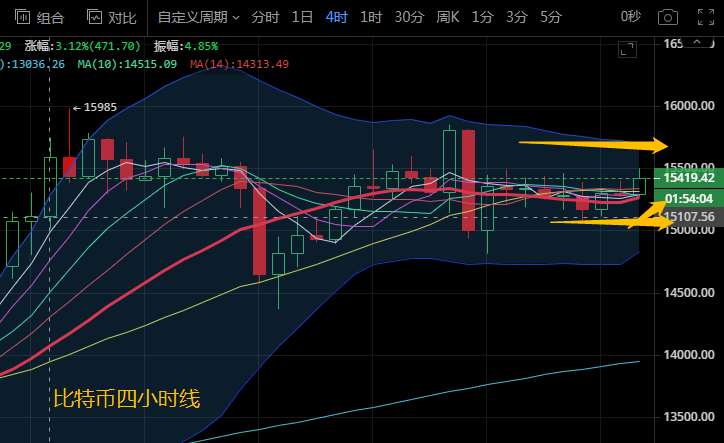Click the 振幅:4.85% value

point(186,46)
